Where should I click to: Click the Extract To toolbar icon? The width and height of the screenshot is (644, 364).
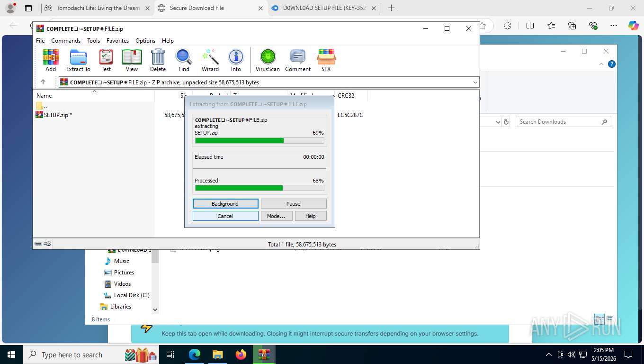[x=78, y=60]
